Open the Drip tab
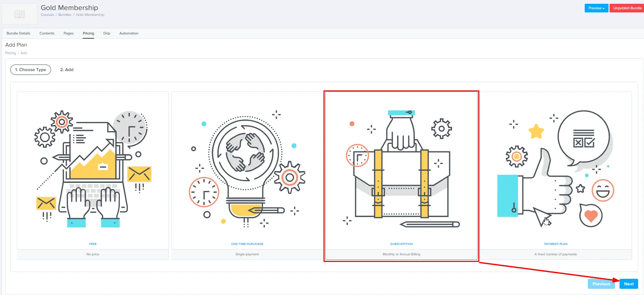This screenshot has width=644, height=295. [x=107, y=33]
